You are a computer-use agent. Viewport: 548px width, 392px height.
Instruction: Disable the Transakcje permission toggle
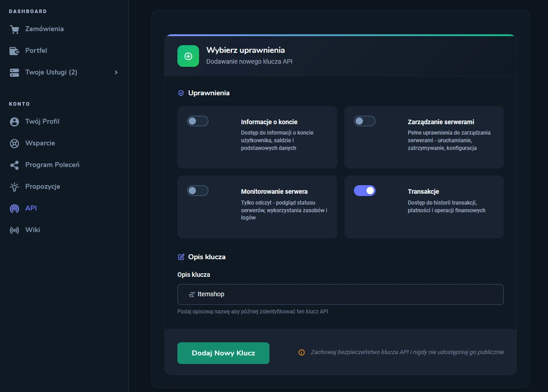(365, 191)
